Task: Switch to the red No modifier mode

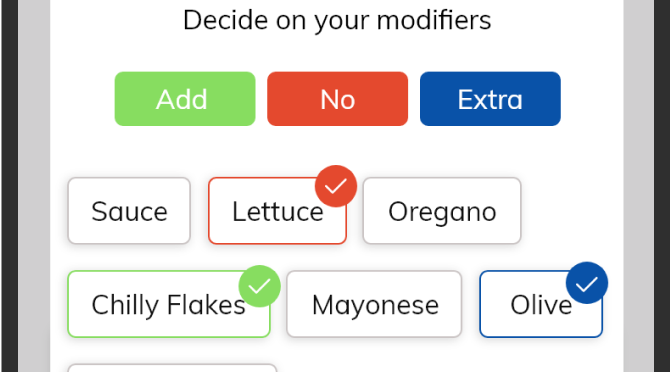Action: pyautogui.click(x=338, y=99)
